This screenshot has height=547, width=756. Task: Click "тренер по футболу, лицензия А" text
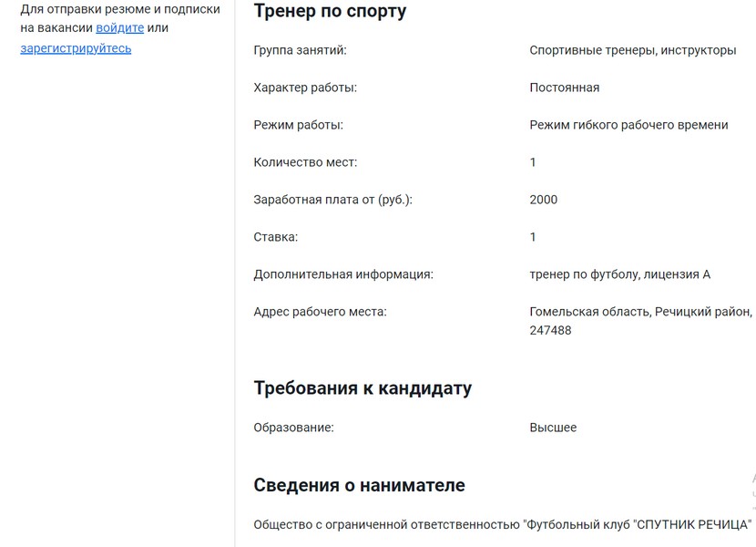click(x=619, y=274)
